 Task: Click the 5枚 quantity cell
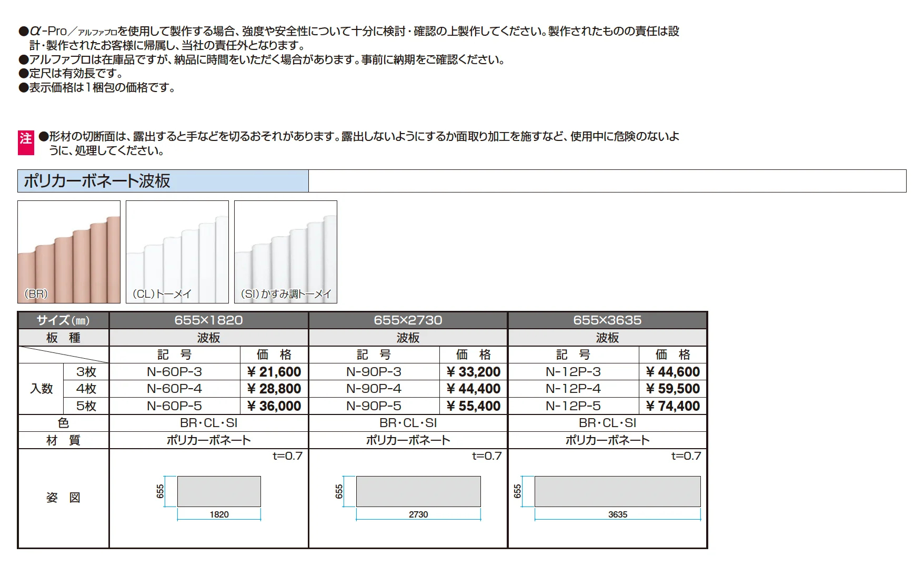tap(86, 406)
